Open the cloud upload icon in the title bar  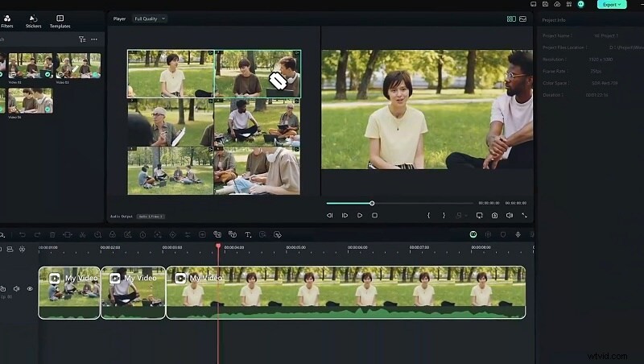point(557,4)
